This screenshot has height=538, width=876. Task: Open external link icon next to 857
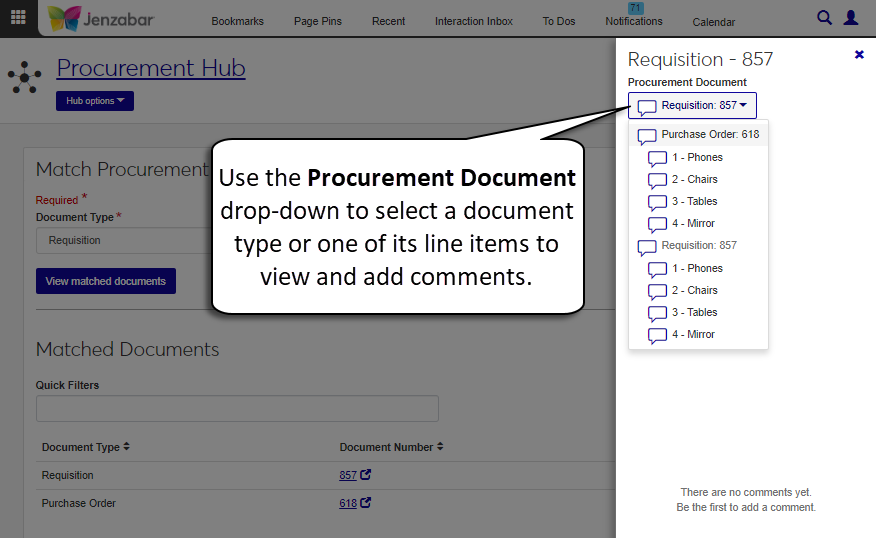click(365, 474)
